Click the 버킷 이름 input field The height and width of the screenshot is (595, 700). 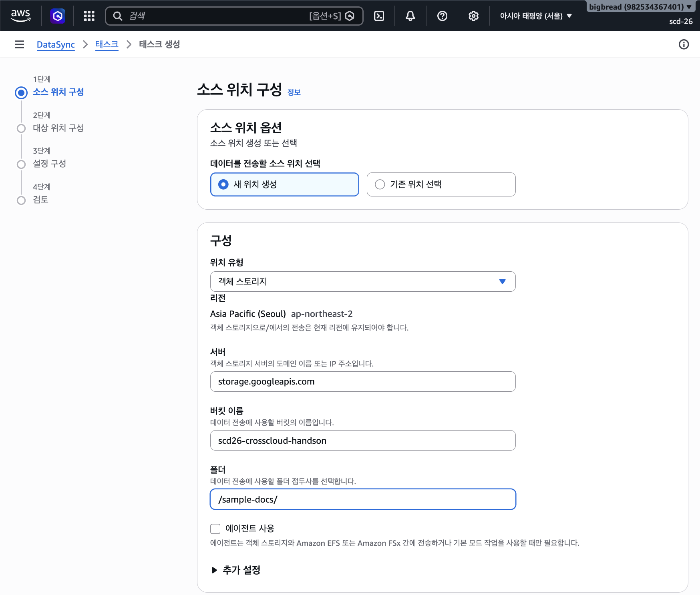pos(363,441)
